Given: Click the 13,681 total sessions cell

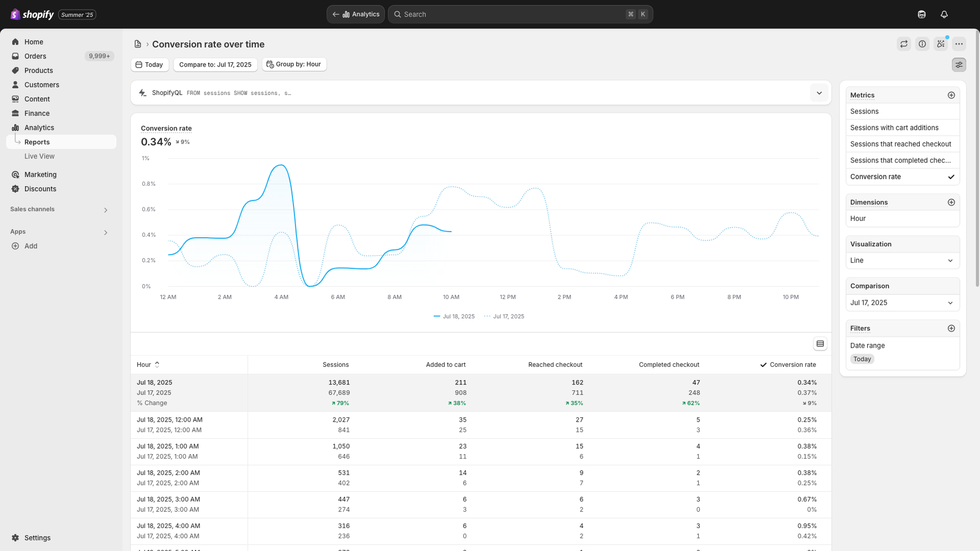Looking at the screenshot, I should tap(339, 383).
